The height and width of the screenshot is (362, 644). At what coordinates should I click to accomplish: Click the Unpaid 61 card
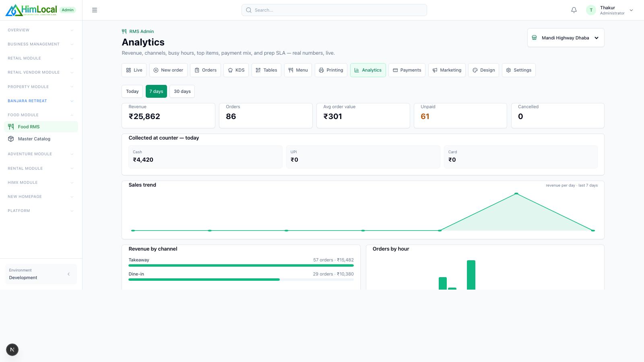[x=460, y=115]
